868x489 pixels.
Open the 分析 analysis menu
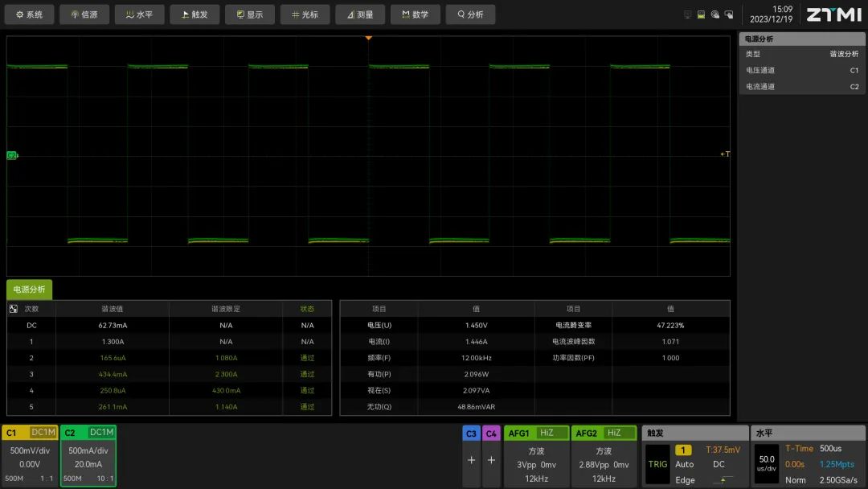pos(470,14)
